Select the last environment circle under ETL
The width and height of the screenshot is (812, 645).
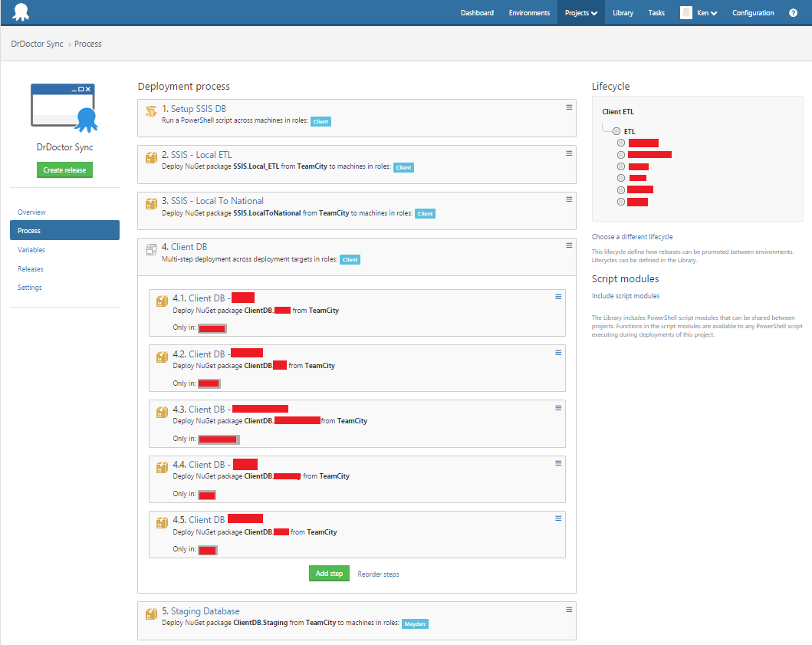[621, 202]
